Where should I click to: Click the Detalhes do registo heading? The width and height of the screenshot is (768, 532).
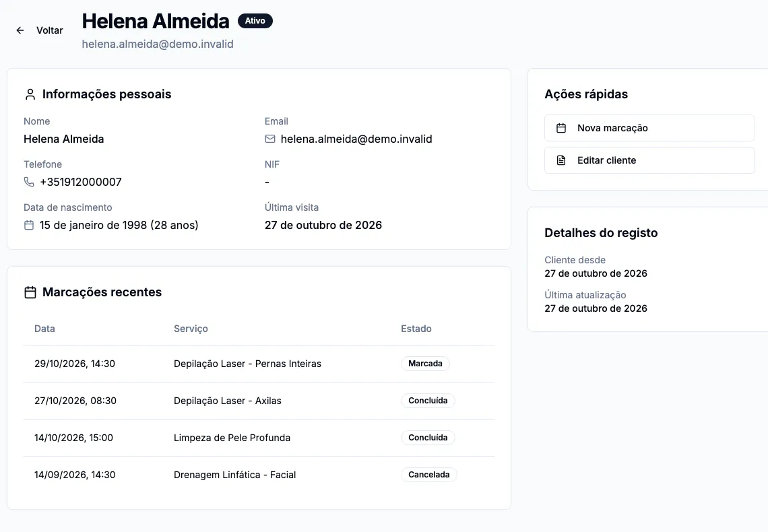coord(601,233)
